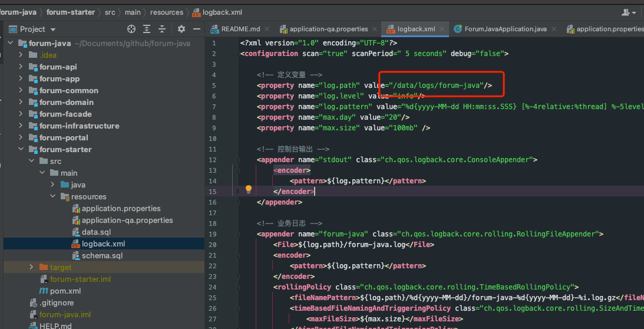Switch to the application-qa.properties tab
Screen dimensions: 644x329
pyautogui.click(x=328, y=29)
